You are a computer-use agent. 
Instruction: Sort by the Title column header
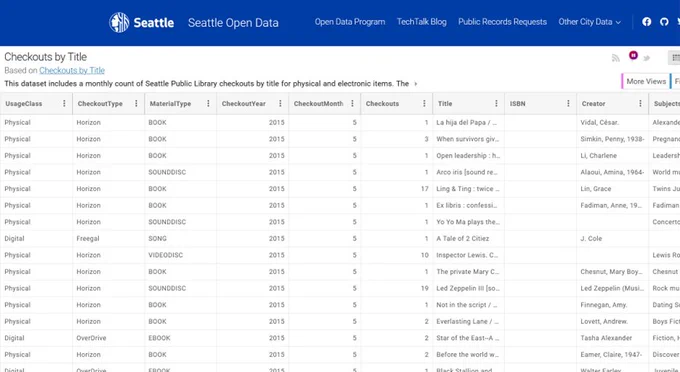445,104
